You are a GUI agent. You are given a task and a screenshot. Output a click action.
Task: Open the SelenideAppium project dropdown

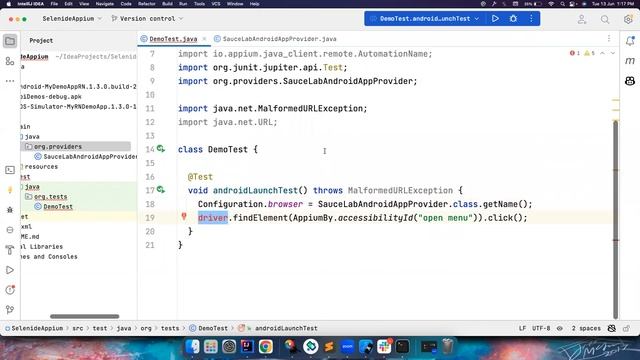(72, 19)
